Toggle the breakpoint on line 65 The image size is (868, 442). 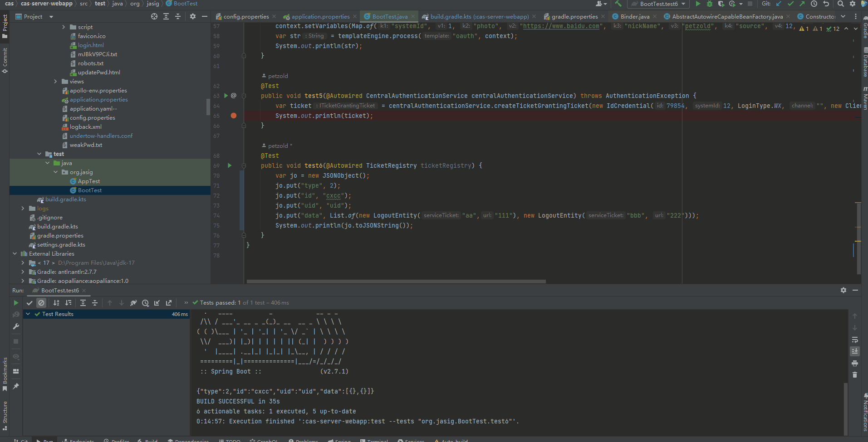[x=234, y=116]
